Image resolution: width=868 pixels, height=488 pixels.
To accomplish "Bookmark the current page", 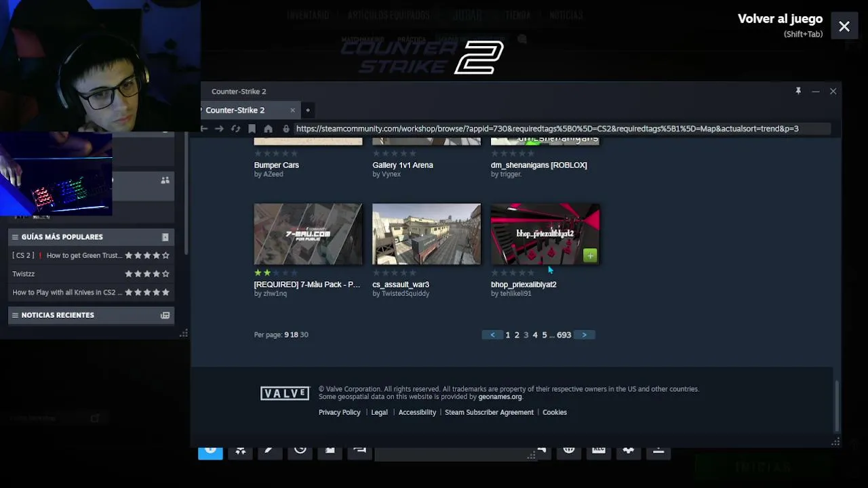I will pyautogui.click(x=252, y=129).
